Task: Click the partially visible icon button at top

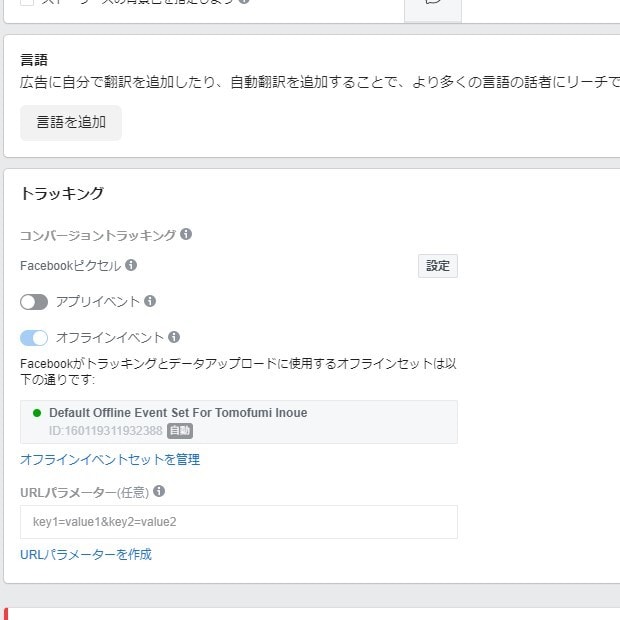Action: coord(433,9)
